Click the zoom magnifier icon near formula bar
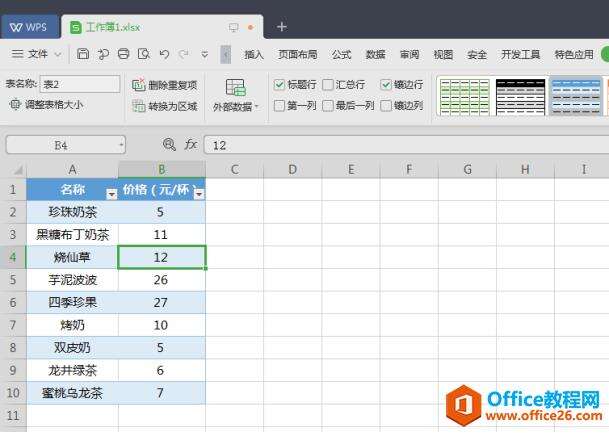This screenshot has width=609, height=433. click(x=169, y=145)
